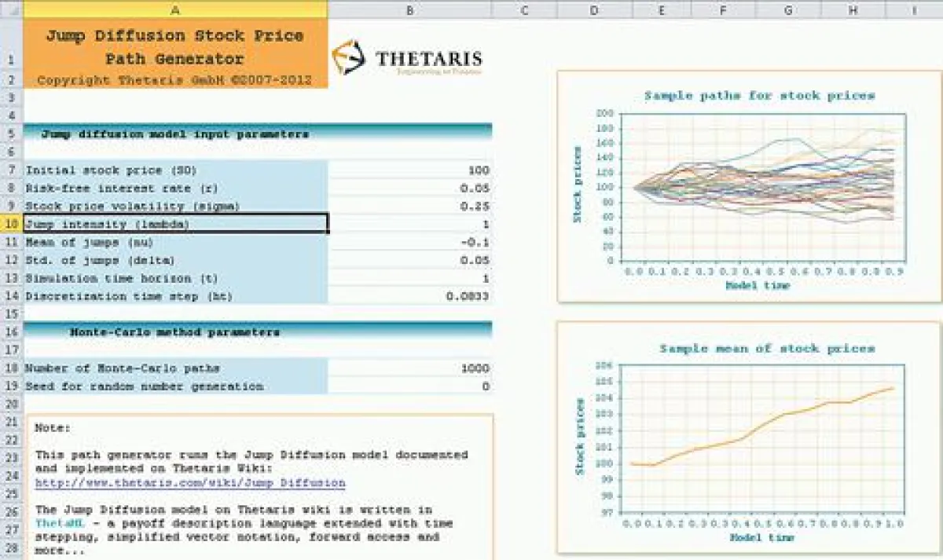Select the 'Sample paths for stock prices' chart
The height and width of the screenshot is (560, 943).
point(749,186)
